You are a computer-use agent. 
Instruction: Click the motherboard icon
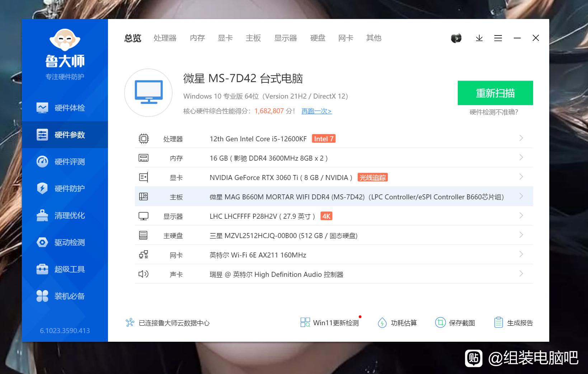click(144, 197)
